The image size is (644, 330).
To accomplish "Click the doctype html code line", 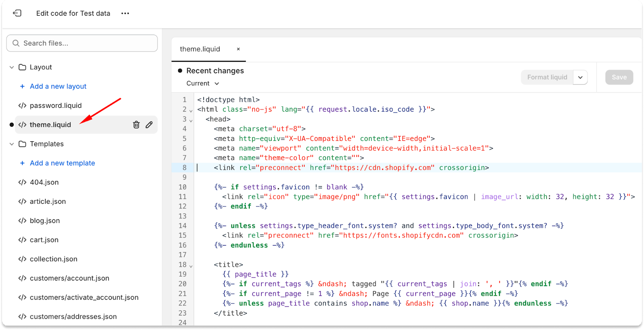I will (x=228, y=100).
